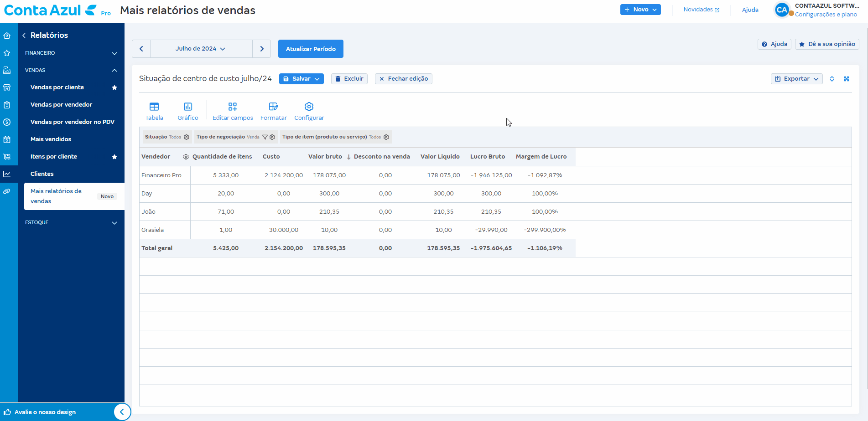Click the Atualizar Período button

pyautogui.click(x=311, y=49)
